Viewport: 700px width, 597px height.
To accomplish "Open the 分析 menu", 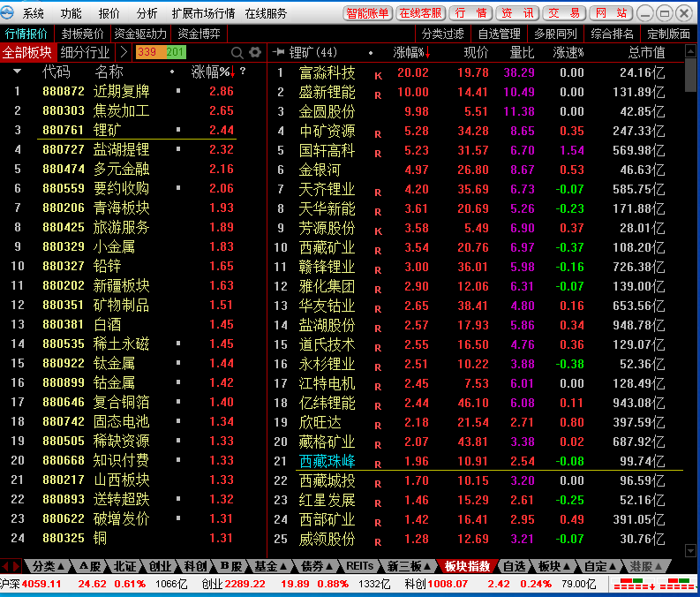I will pos(147,13).
